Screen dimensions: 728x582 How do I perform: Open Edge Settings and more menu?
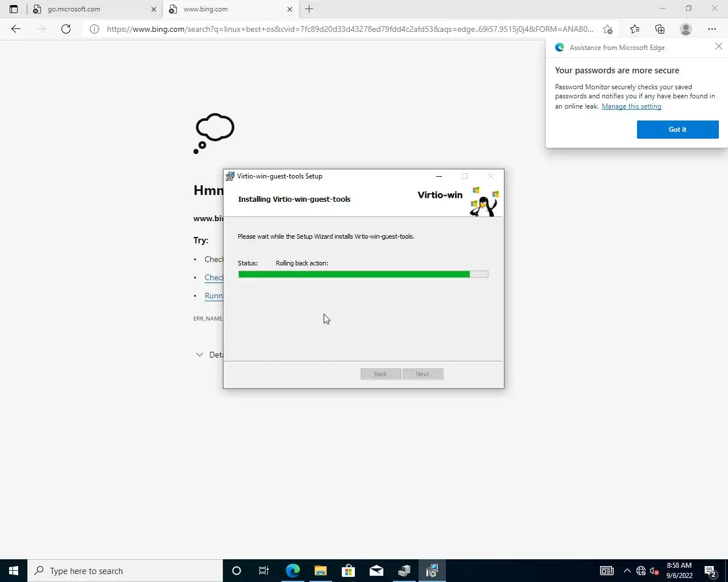[x=712, y=29]
